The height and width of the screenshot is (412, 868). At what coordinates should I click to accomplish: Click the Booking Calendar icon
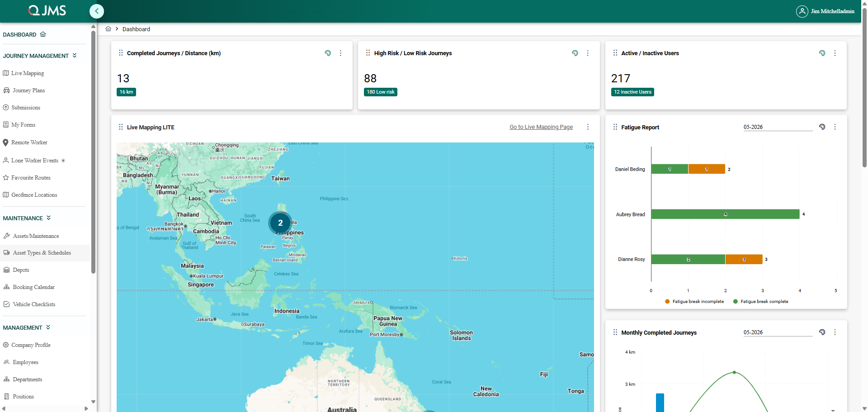coord(6,287)
